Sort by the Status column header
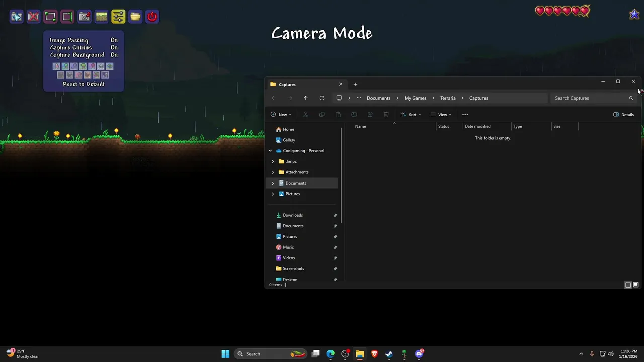This screenshot has height=362, width=644. click(x=449, y=126)
